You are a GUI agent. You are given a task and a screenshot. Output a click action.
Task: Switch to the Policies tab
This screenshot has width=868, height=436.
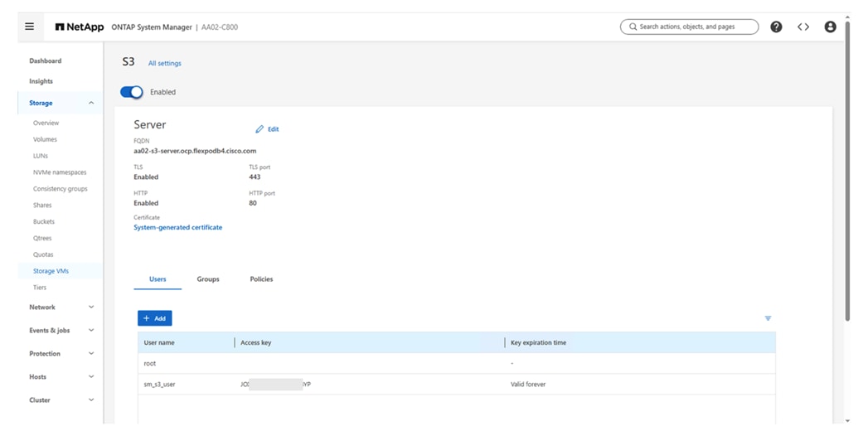pyautogui.click(x=261, y=279)
